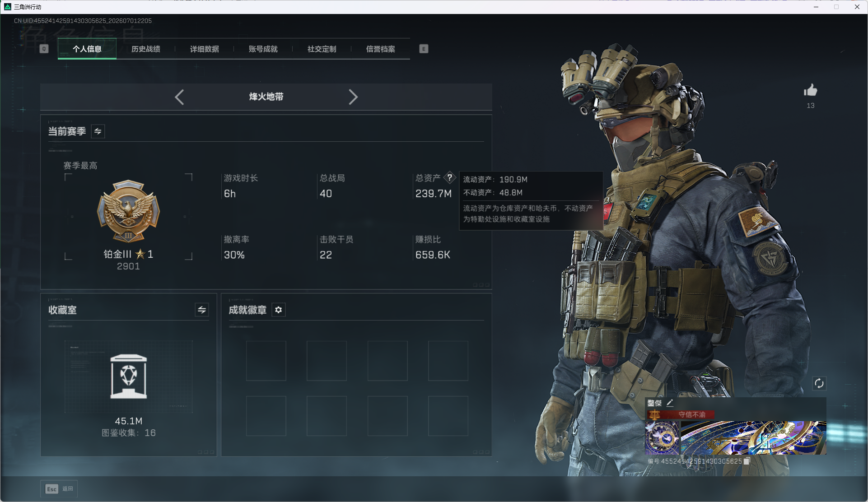Click the 撤离率 30% value

(x=234, y=255)
